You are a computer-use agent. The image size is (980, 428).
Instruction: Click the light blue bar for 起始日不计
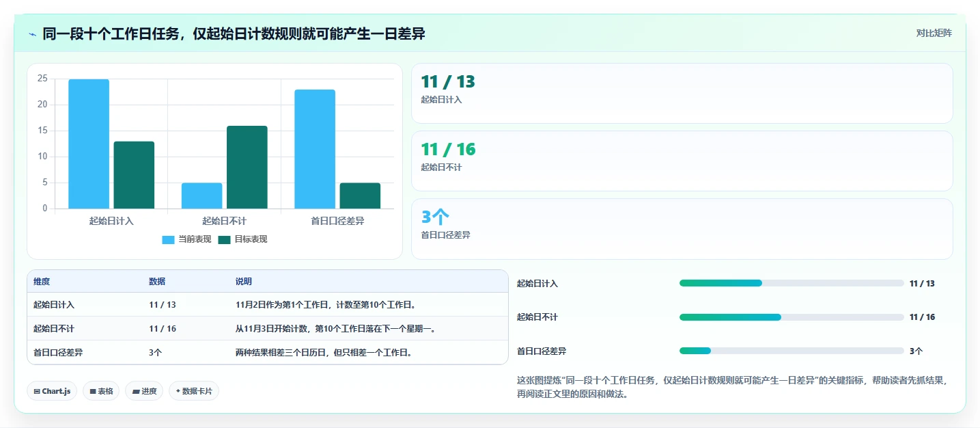point(201,196)
